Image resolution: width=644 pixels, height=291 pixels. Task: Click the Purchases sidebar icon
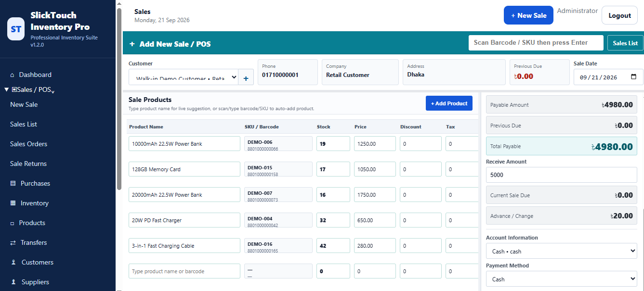(13, 184)
